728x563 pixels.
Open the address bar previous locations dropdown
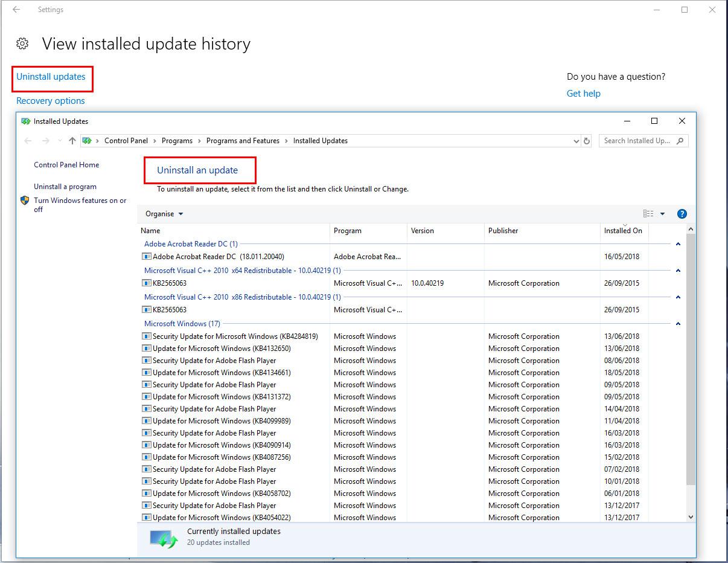point(576,141)
